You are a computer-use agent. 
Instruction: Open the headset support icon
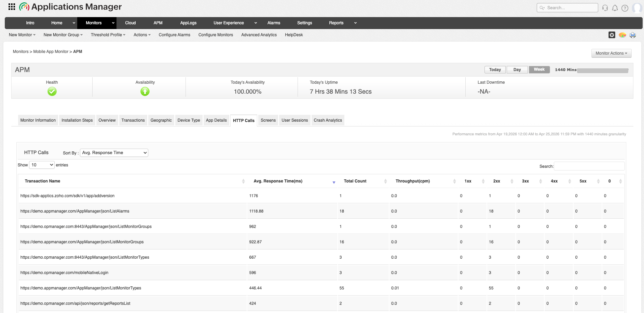tap(605, 8)
